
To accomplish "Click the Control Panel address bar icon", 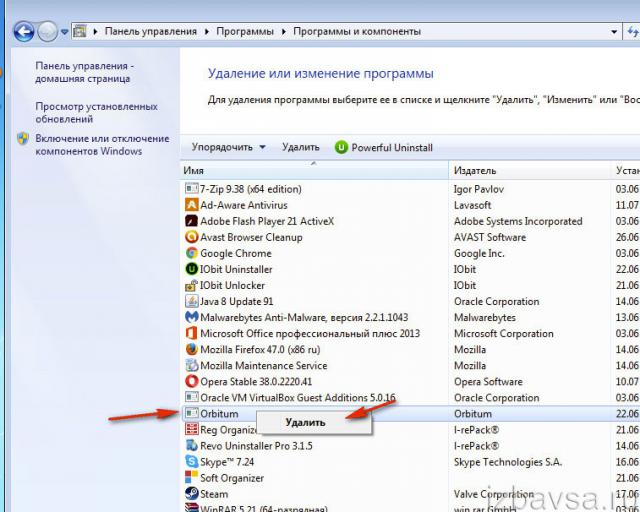I will click(80, 31).
